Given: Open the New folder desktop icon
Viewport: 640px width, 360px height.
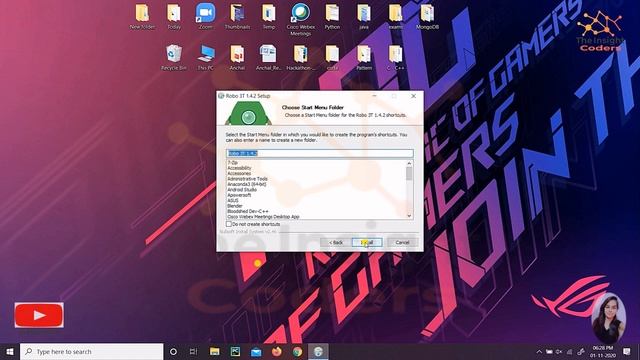Looking at the screenshot, I should pos(142,16).
